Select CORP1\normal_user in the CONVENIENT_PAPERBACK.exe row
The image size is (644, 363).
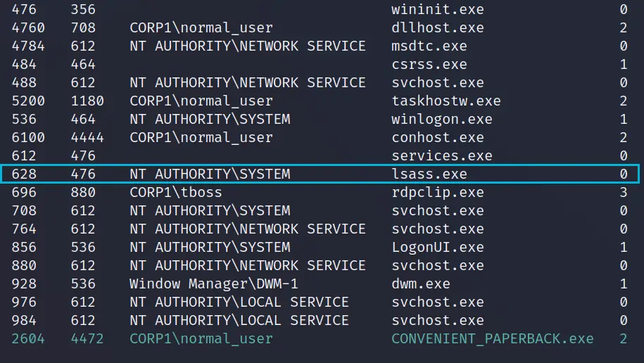[x=201, y=339]
